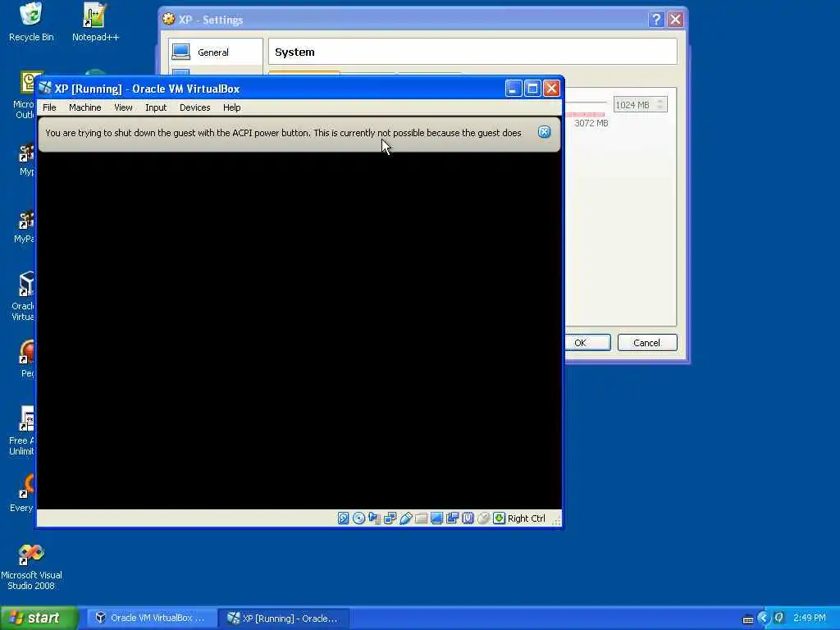The image size is (840, 630).
Task: Click the audio indicator icon in status bar
Action: click(x=374, y=518)
